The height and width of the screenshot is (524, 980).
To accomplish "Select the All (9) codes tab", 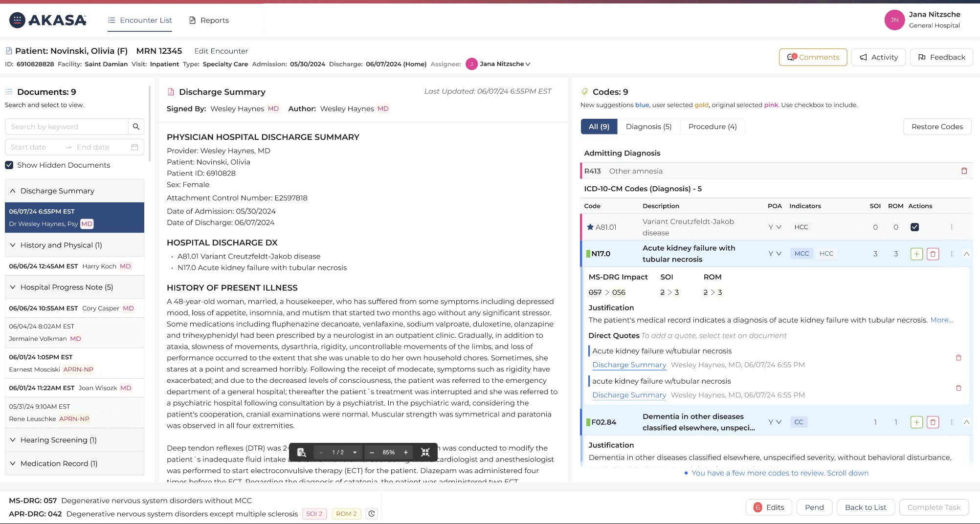I will [x=599, y=127].
